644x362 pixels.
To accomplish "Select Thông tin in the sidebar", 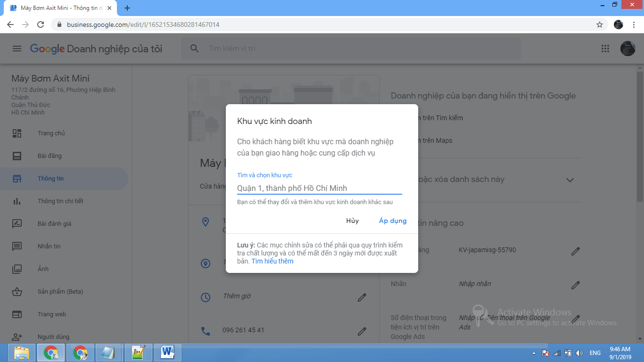I will [64, 179].
